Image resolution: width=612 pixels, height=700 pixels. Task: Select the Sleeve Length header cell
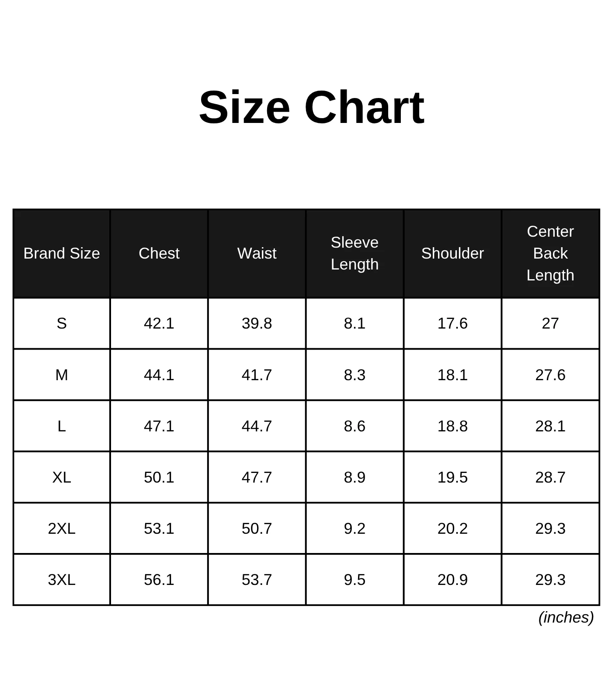tap(355, 253)
